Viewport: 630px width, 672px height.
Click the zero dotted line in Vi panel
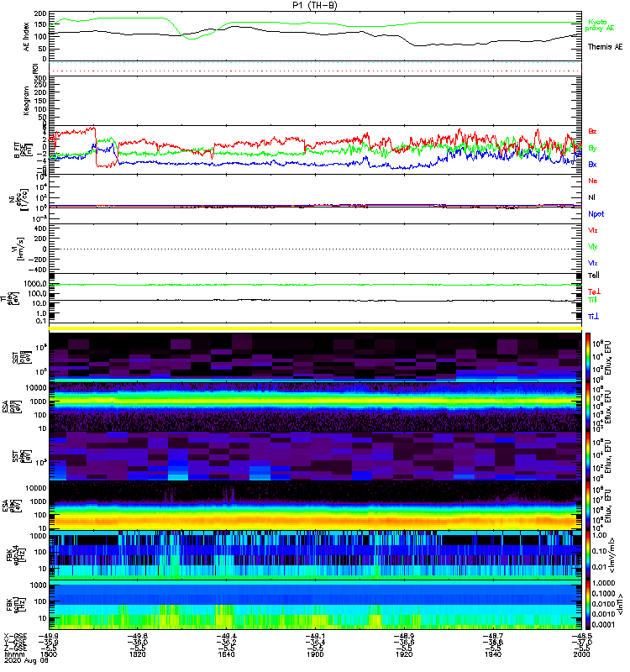click(x=315, y=249)
